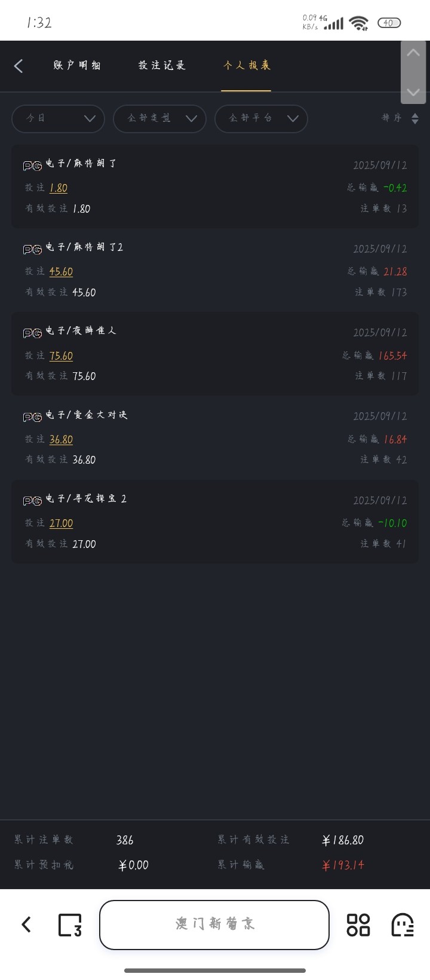Image resolution: width=430 pixels, height=980 pixels.
Task: Open the 75.60 bet amount for 夜醉佳人
Action: 61,356
